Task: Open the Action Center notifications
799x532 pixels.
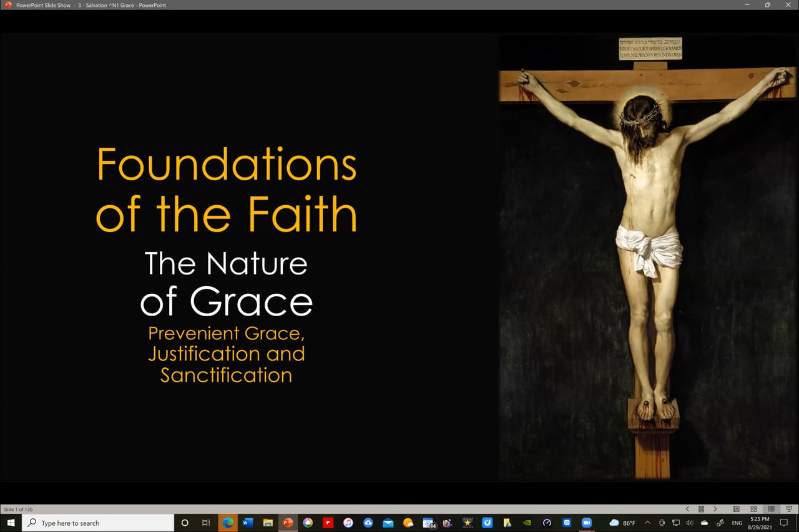Action: (785, 523)
